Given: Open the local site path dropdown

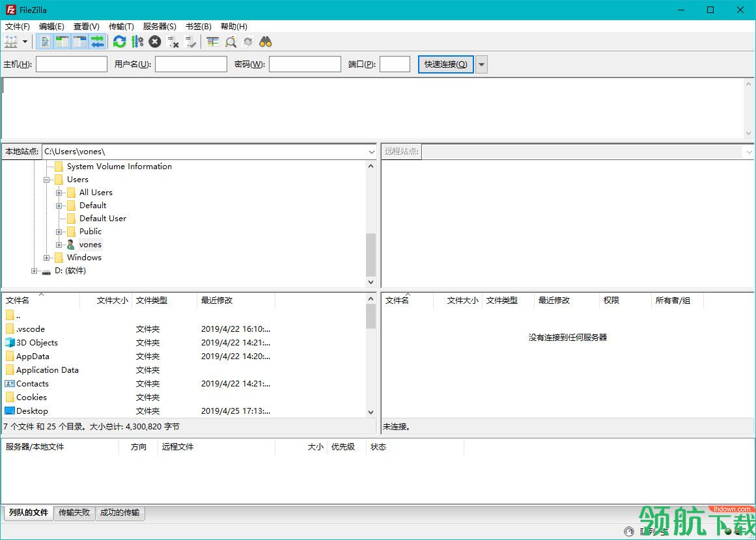Looking at the screenshot, I should pos(371,152).
